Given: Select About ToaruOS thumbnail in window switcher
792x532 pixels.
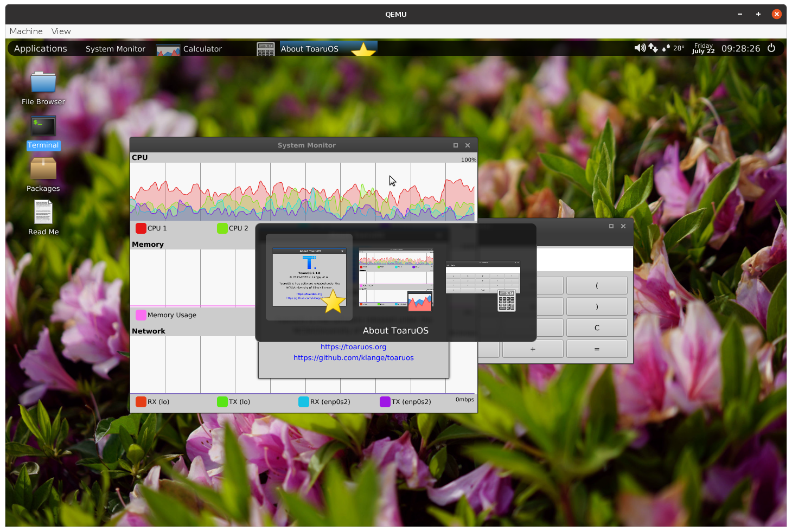Looking at the screenshot, I should [309, 277].
